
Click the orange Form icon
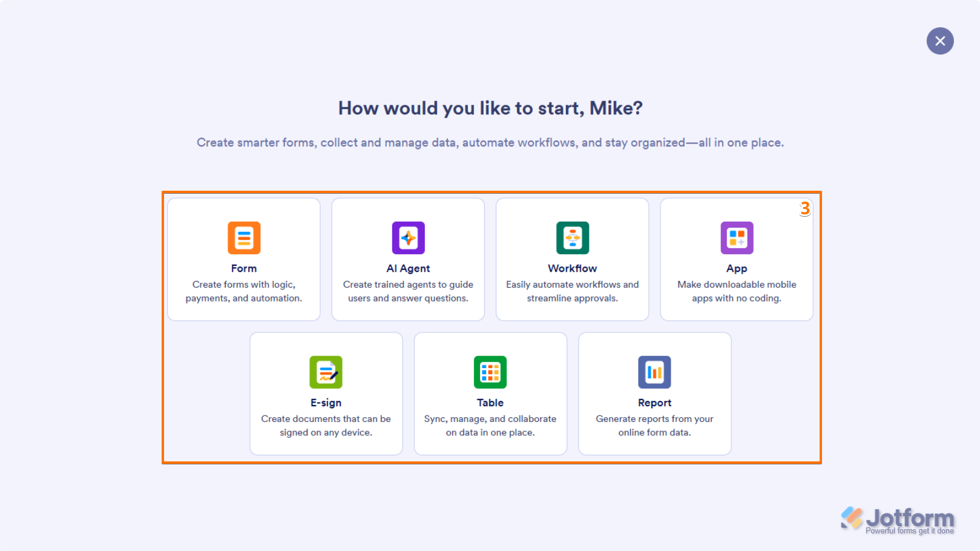pos(244,238)
